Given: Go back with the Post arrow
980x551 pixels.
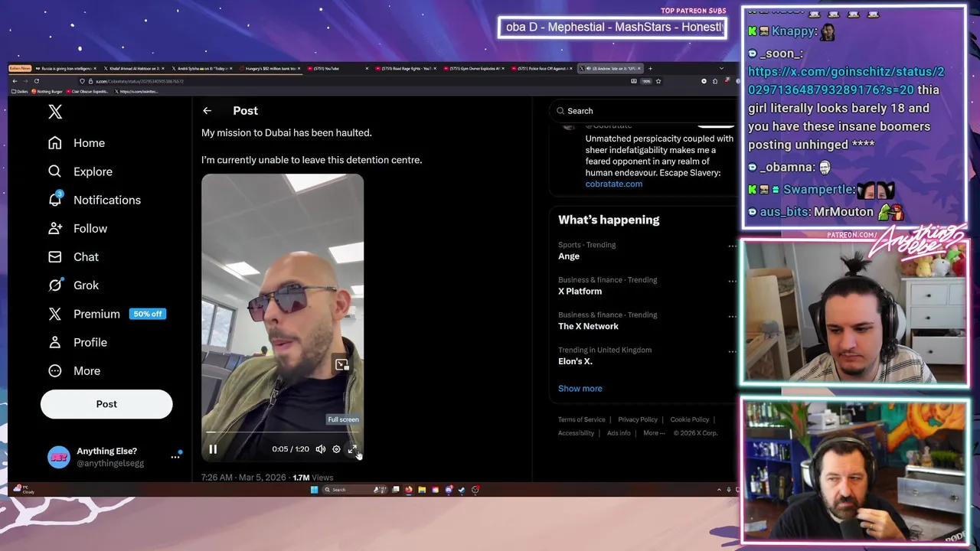Looking at the screenshot, I should pos(207,111).
